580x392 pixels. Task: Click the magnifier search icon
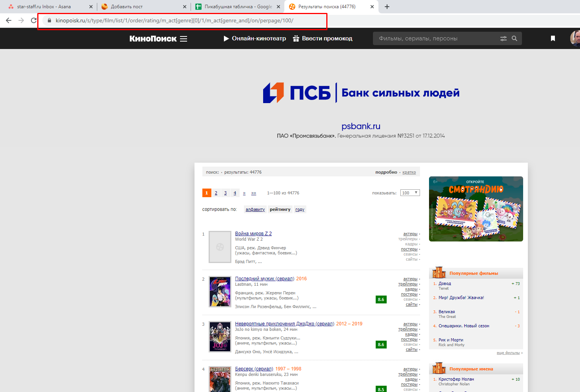click(x=515, y=38)
